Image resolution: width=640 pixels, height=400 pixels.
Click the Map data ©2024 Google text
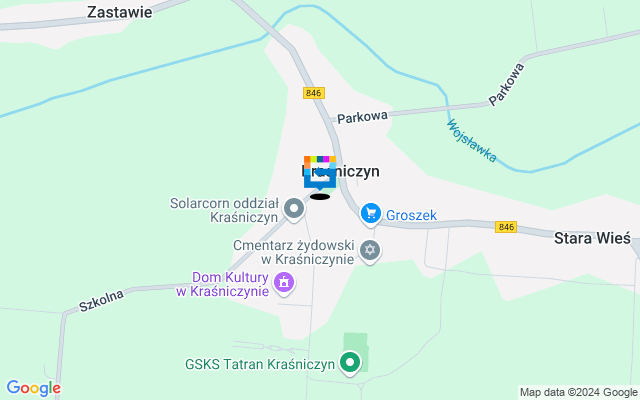(579, 393)
